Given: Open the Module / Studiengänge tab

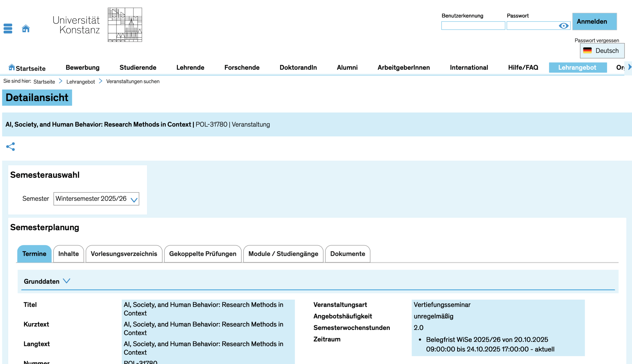Looking at the screenshot, I should (283, 254).
